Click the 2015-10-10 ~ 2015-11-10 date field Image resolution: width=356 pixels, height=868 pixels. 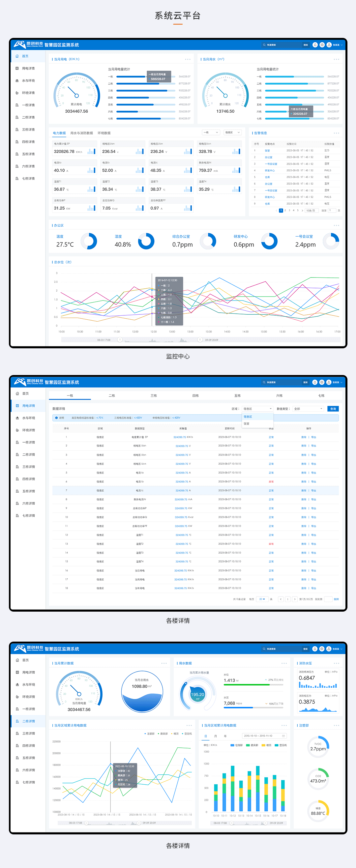(x=261, y=736)
